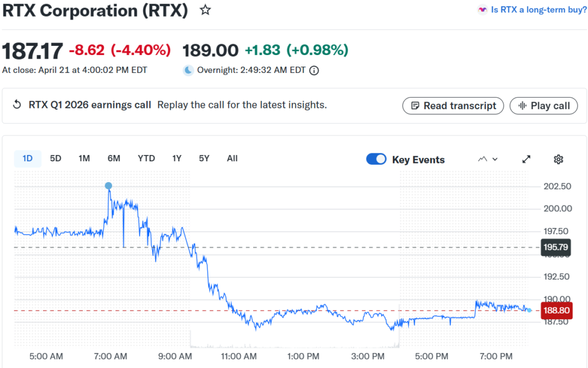Click the overnight moon icon
This screenshot has height=368, width=588.
(188, 71)
